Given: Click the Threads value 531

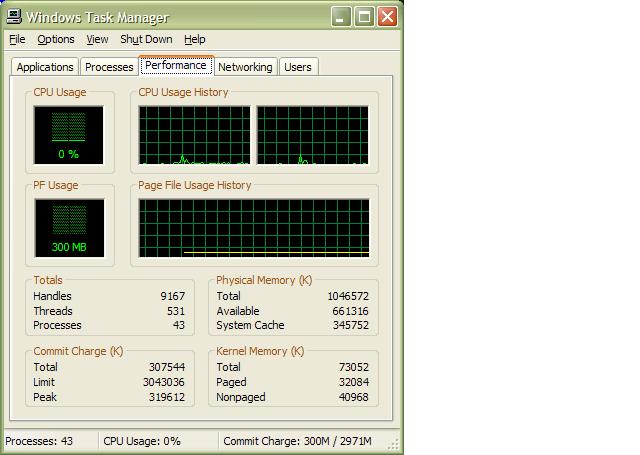Looking at the screenshot, I should pos(176,311).
